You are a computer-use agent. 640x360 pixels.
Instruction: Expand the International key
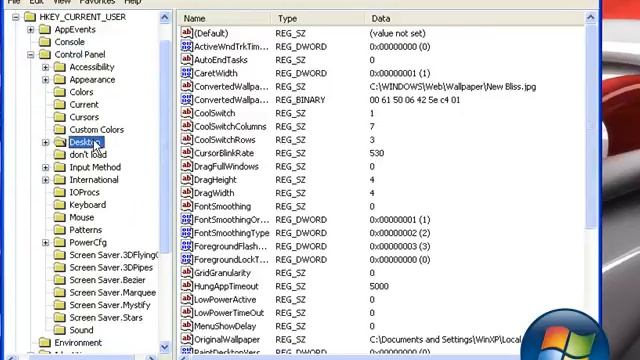coord(46,180)
